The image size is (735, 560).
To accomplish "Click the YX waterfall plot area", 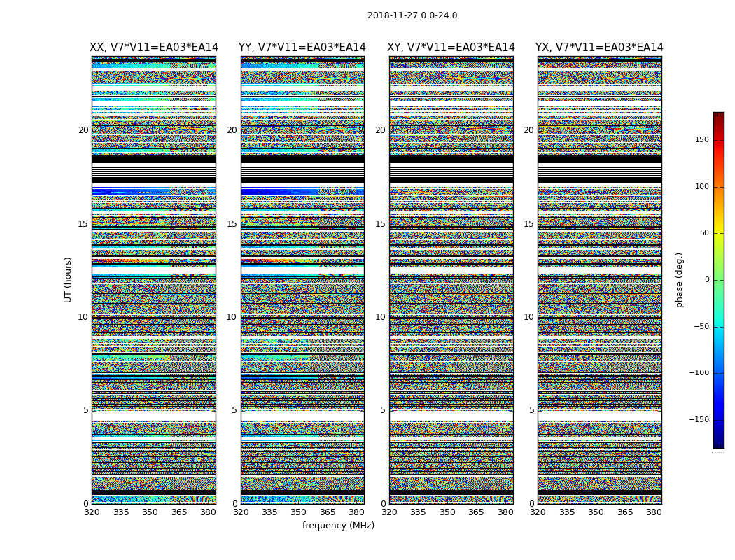I will 599,280.
